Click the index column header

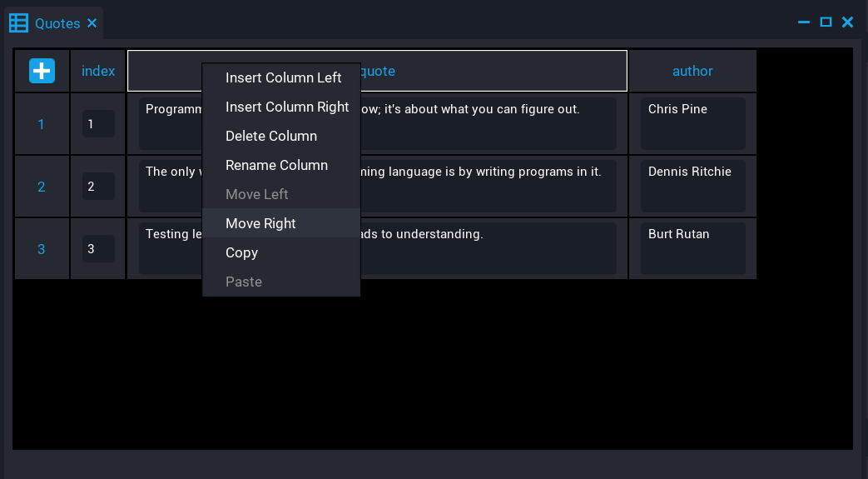(x=98, y=71)
